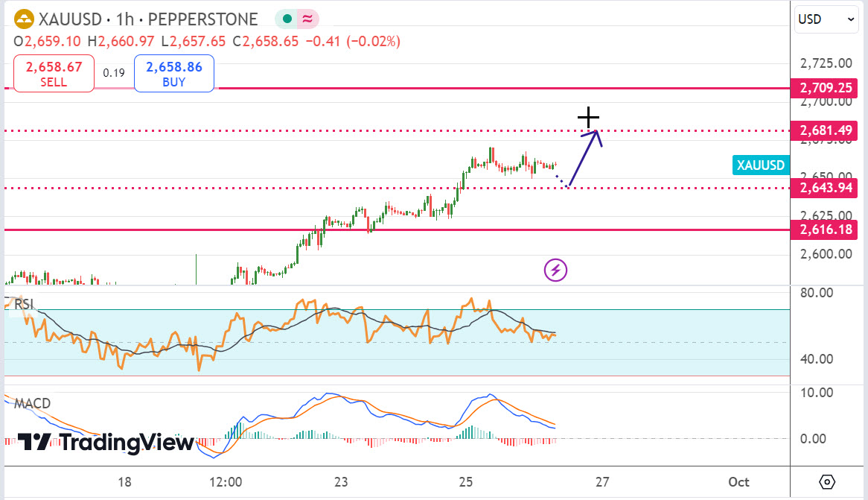Click the 2,643.94 dotted level label

coord(826,188)
